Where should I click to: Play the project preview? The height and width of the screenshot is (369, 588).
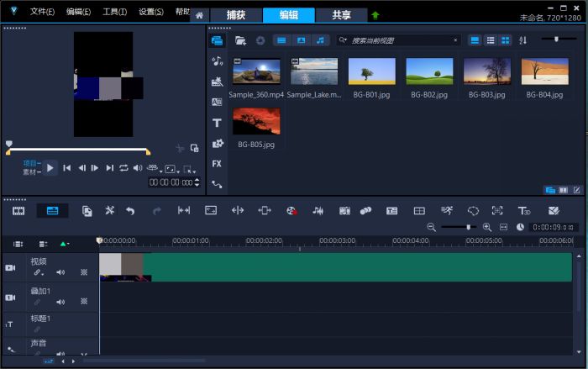(x=50, y=168)
